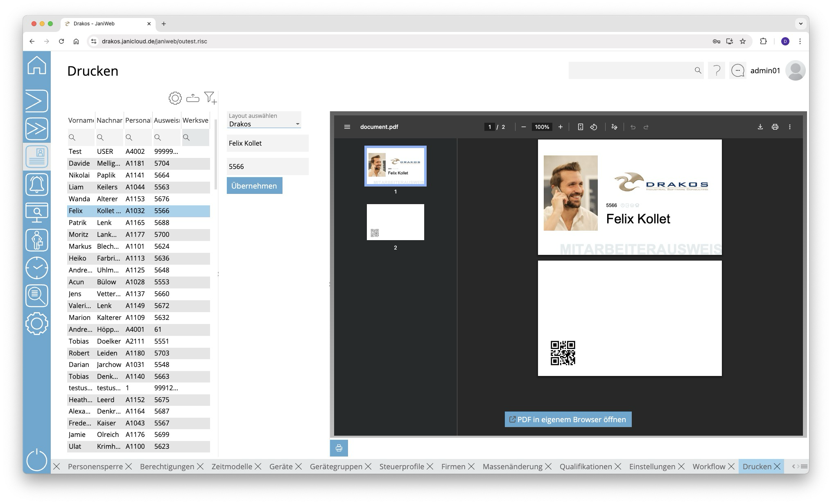Switch to the Zeitmodelle tab

[231, 466]
